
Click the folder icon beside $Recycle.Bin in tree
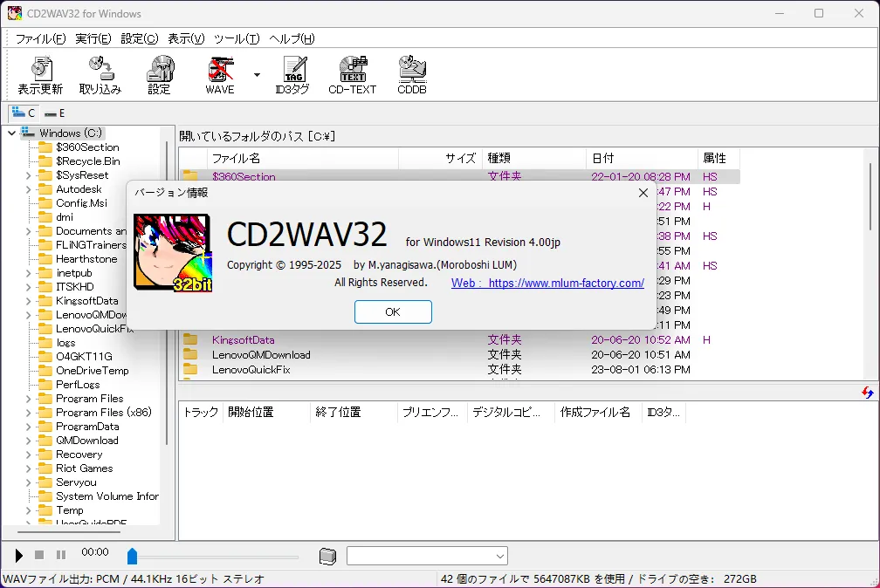(x=45, y=161)
